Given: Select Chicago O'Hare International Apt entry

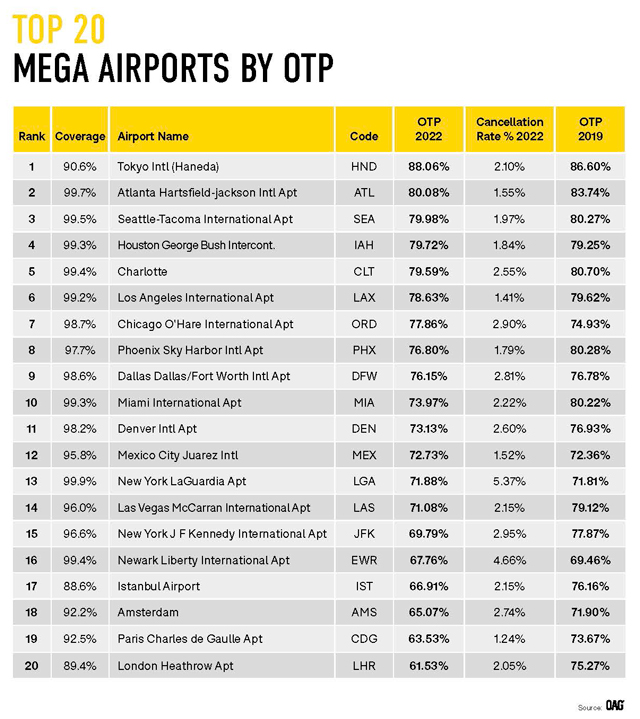Looking at the screenshot, I should pyautogui.click(x=205, y=324).
